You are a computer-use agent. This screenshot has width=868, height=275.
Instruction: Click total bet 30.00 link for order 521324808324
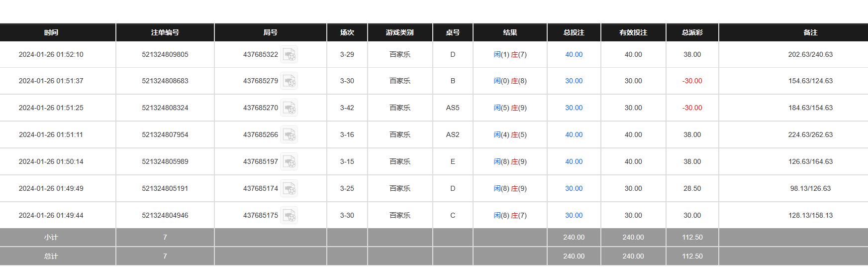click(574, 108)
